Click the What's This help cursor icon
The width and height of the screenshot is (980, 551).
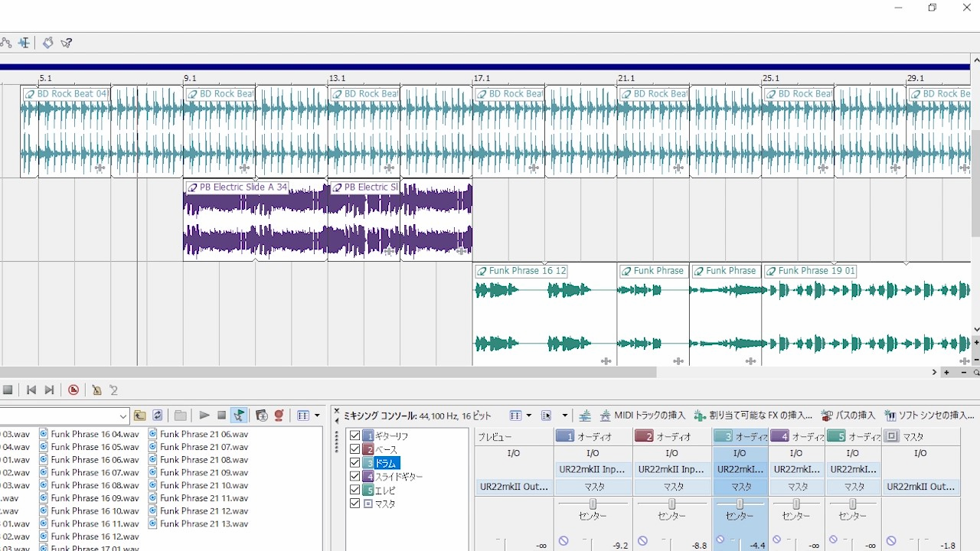[67, 43]
